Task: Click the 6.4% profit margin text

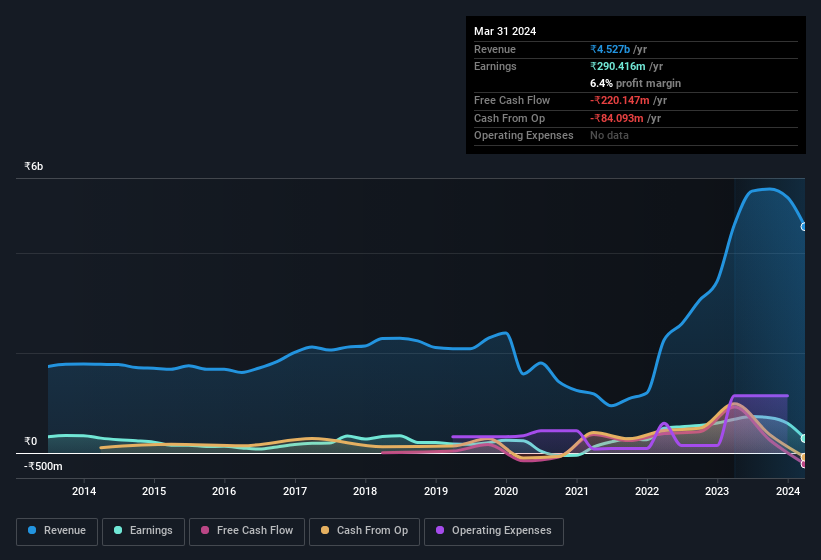Action: click(635, 83)
